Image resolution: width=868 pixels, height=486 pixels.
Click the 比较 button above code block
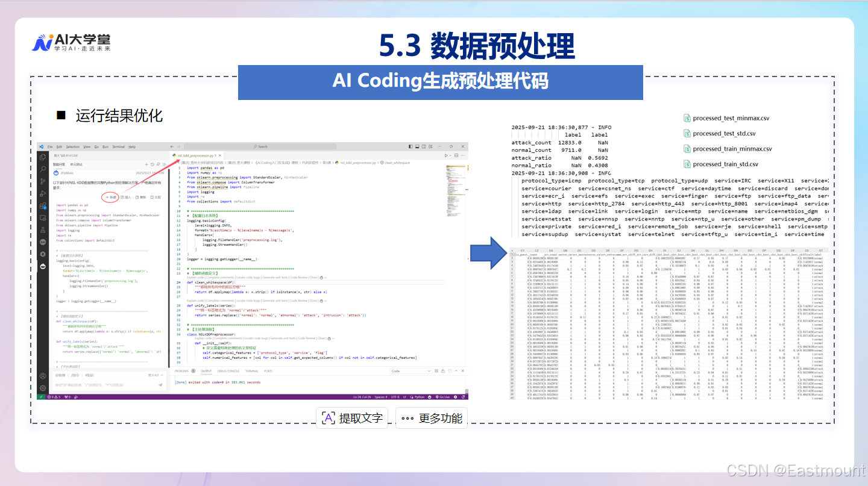coord(156,198)
